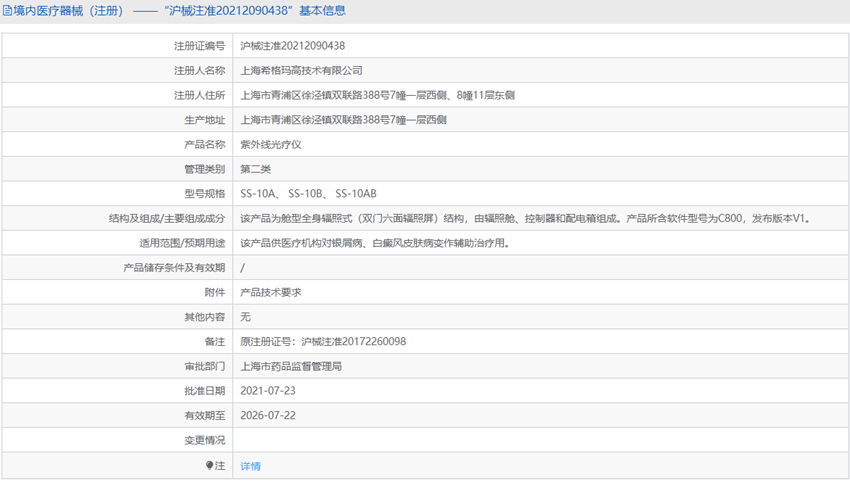Screen dimensions: 850x482
Task: Click 其他内容 value 无
Action: pos(246,317)
